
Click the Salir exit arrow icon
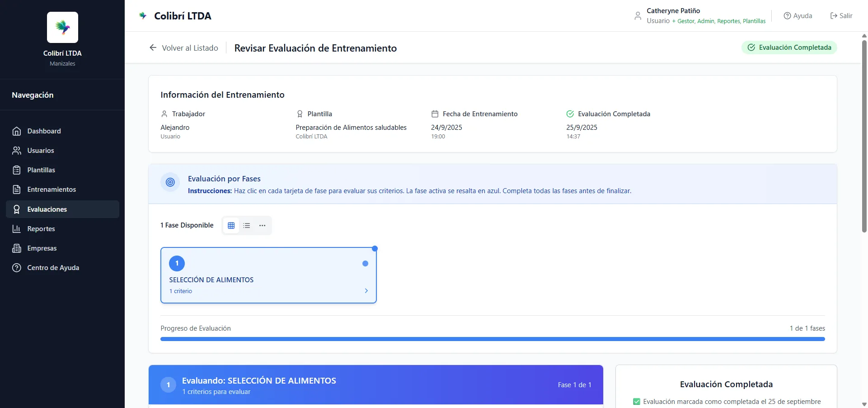click(x=834, y=16)
